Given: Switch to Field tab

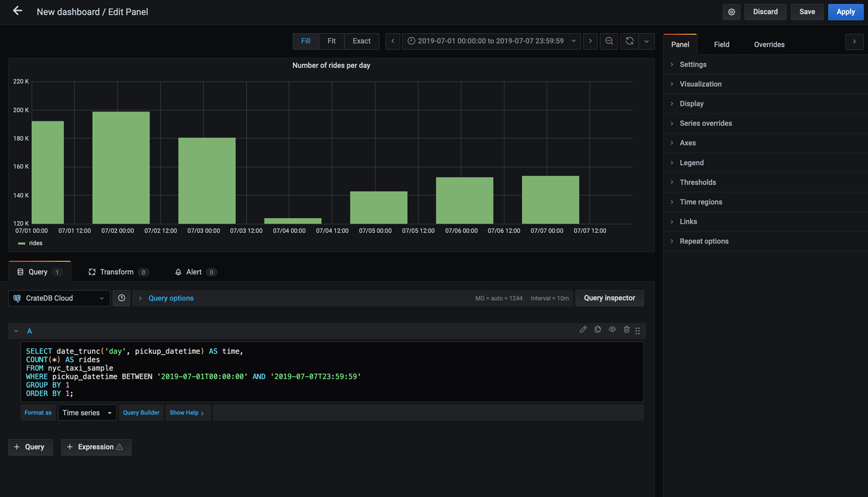Looking at the screenshot, I should point(722,44).
